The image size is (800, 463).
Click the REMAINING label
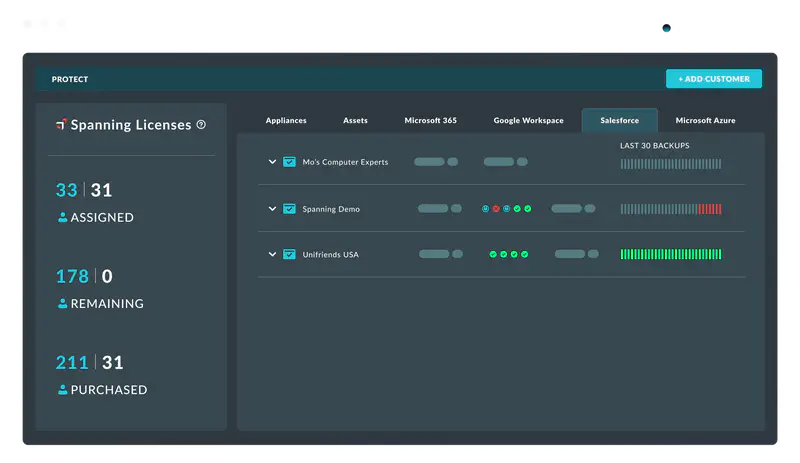(x=107, y=304)
